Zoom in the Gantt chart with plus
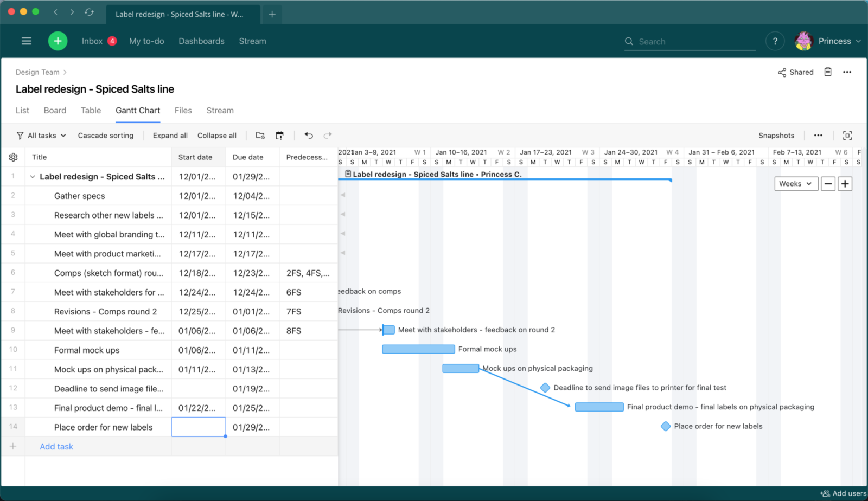 [x=845, y=184]
